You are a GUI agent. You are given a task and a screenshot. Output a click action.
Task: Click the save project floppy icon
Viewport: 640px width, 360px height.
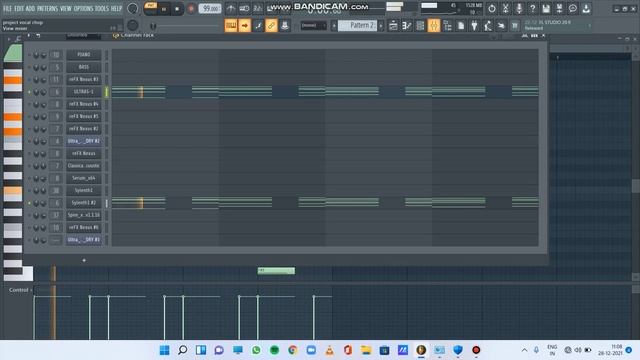point(546,9)
